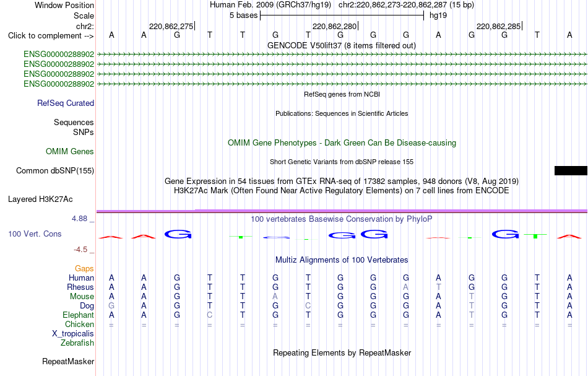Click the grey C in Dog row
Image resolution: width=588 pixels, height=376 pixels.
coord(308,306)
